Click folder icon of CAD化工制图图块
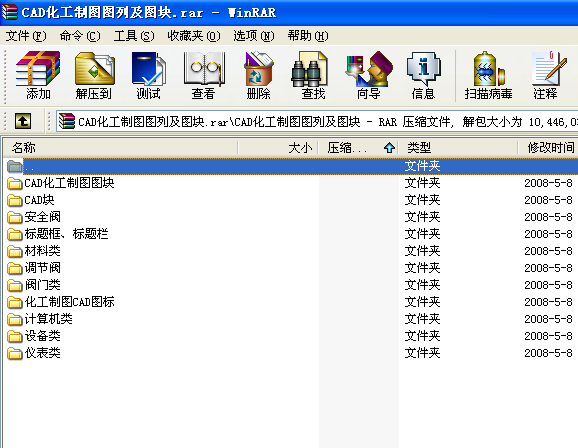Screen dimensions: 578x448 pos(15,183)
